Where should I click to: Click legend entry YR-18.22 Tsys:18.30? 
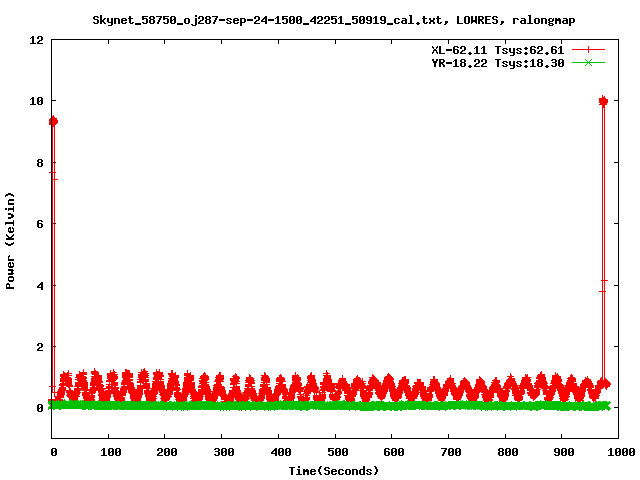coord(498,63)
